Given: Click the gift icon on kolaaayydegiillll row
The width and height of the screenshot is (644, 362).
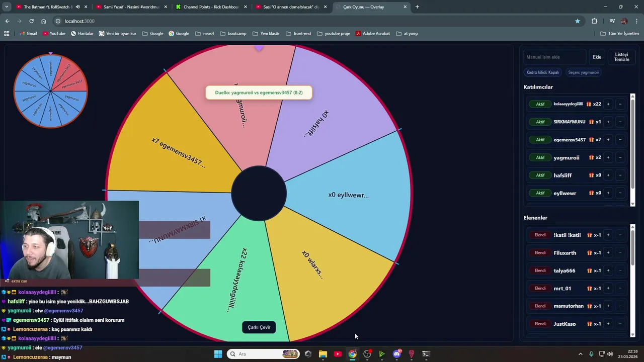Looking at the screenshot, I should (589, 104).
